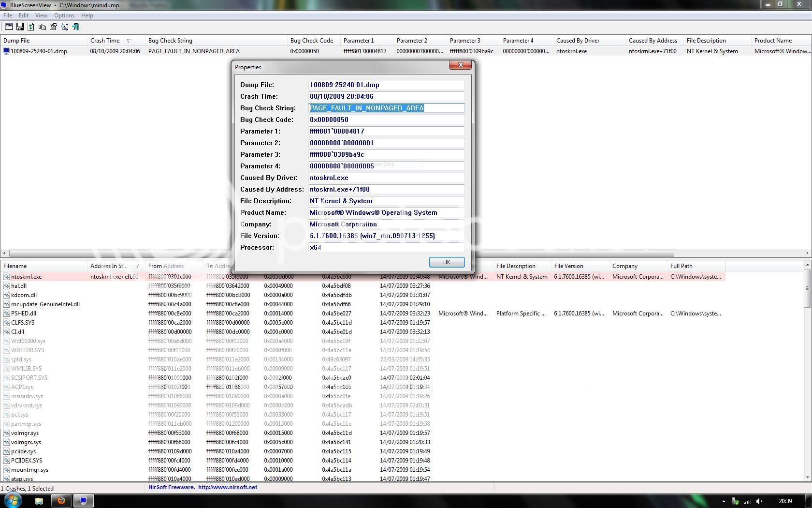Click the volume speaker tray icon

759,501
